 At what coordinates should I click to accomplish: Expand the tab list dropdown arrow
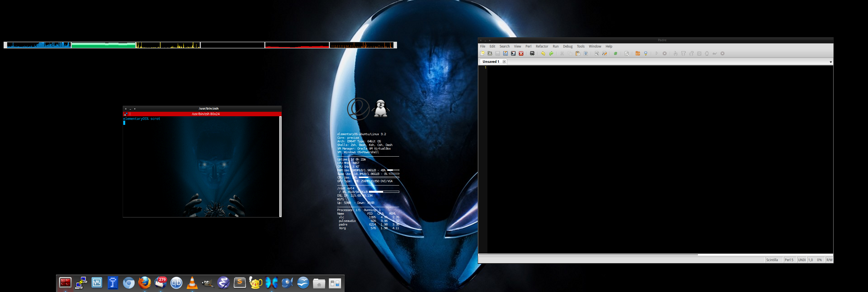click(831, 62)
